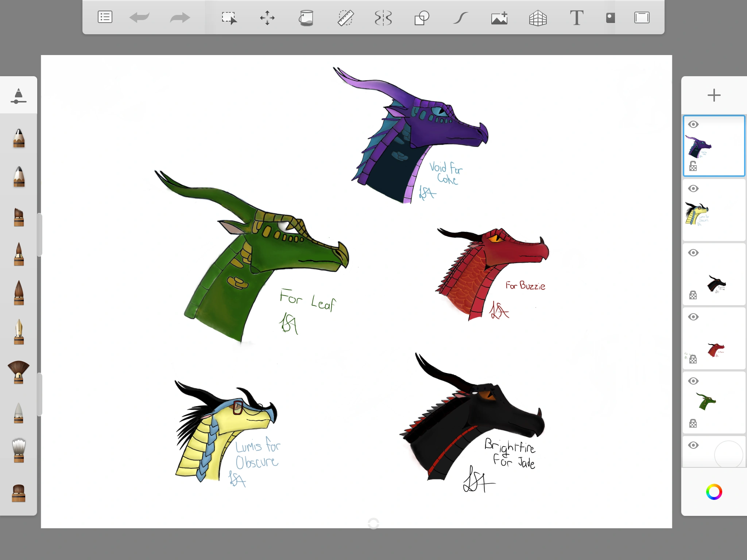This screenshot has height=560, width=747.
Task: Add a new layer with plus button
Action: (714, 96)
